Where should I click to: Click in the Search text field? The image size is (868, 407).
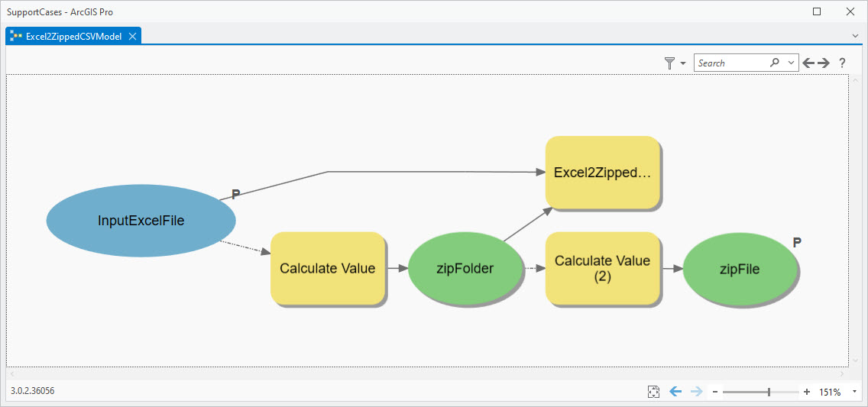point(730,63)
